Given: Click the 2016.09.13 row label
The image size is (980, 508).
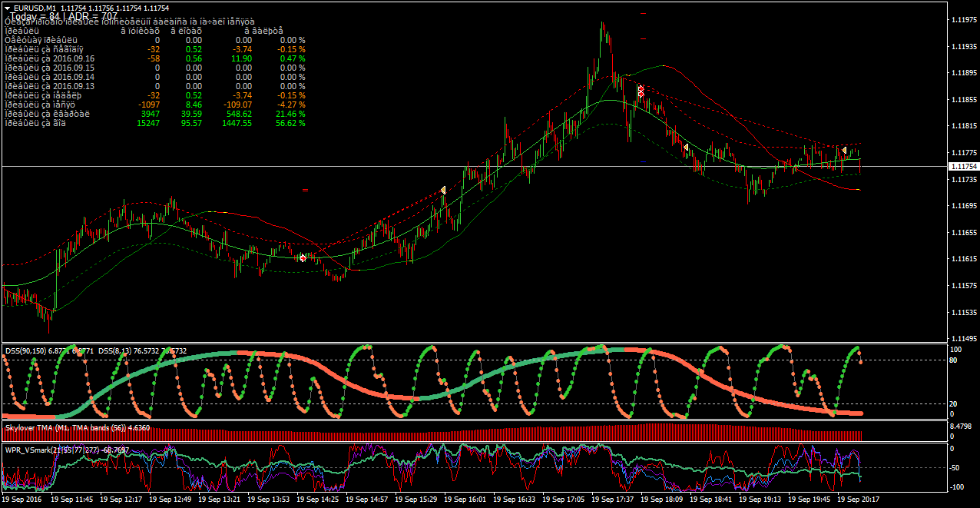Looking at the screenshot, I should [x=50, y=86].
